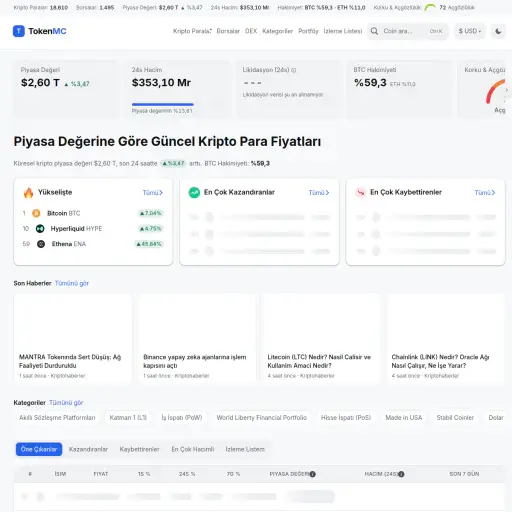
Task: Click the Hacim (24s) column info icon
Action: pyautogui.click(x=401, y=474)
